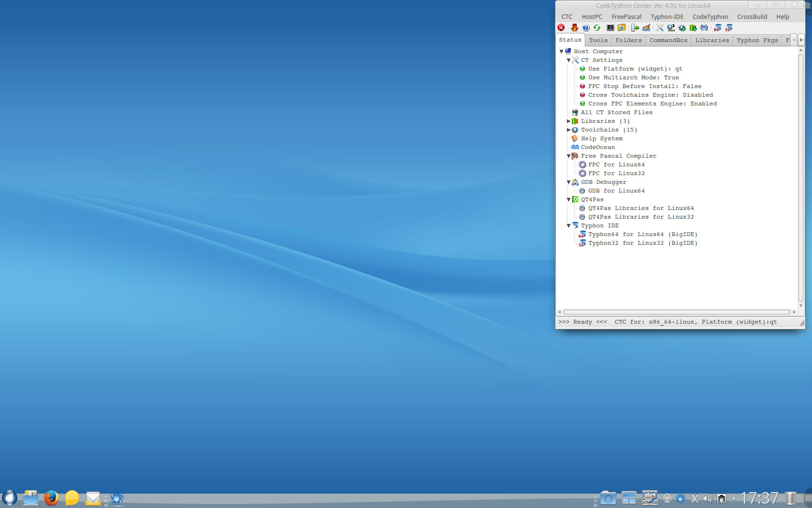Viewport: 812px width, 508px height.
Task: Expand the Libraries (3) node
Action: click(568, 121)
